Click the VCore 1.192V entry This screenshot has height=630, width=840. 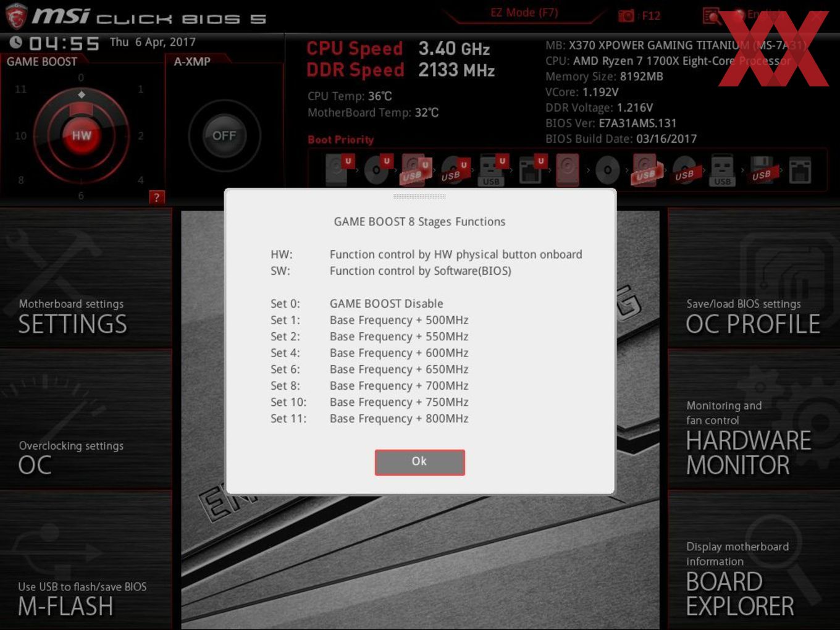coord(582,92)
